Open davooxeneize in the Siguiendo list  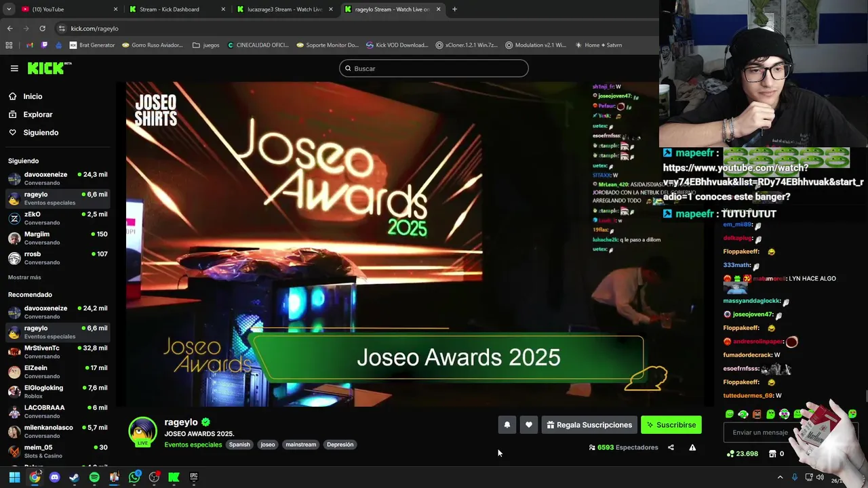point(58,178)
